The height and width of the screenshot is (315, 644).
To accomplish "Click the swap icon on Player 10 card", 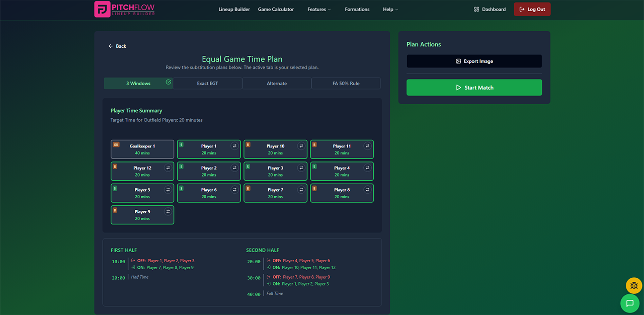I will (301, 146).
